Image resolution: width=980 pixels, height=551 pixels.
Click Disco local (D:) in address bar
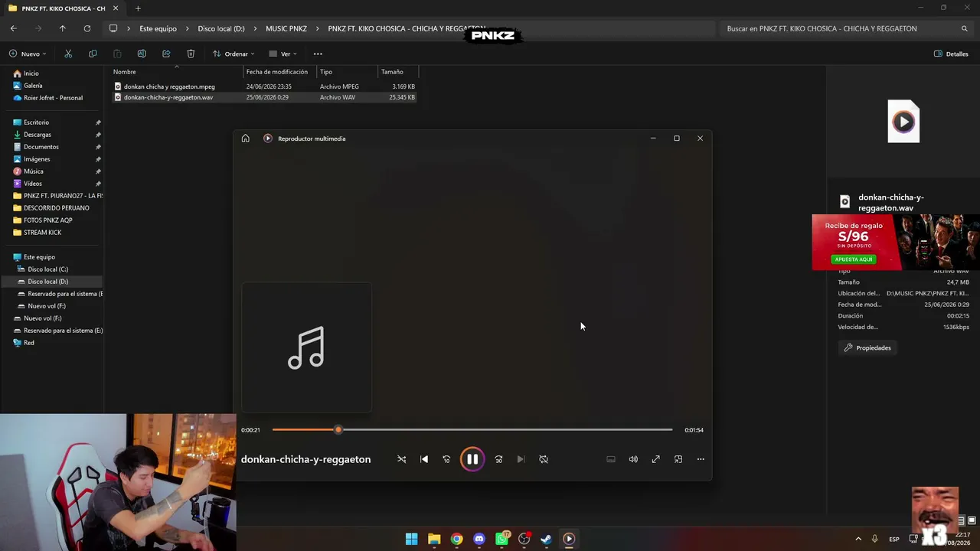(x=221, y=28)
